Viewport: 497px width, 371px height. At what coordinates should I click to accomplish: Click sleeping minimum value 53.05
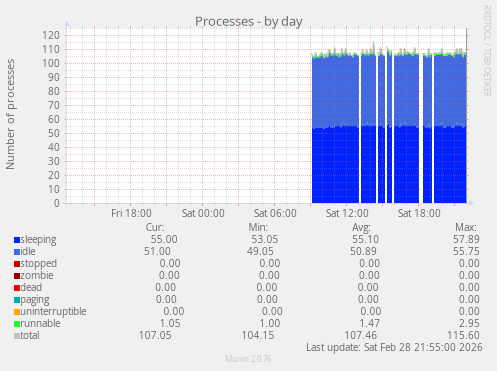[x=265, y=239]
